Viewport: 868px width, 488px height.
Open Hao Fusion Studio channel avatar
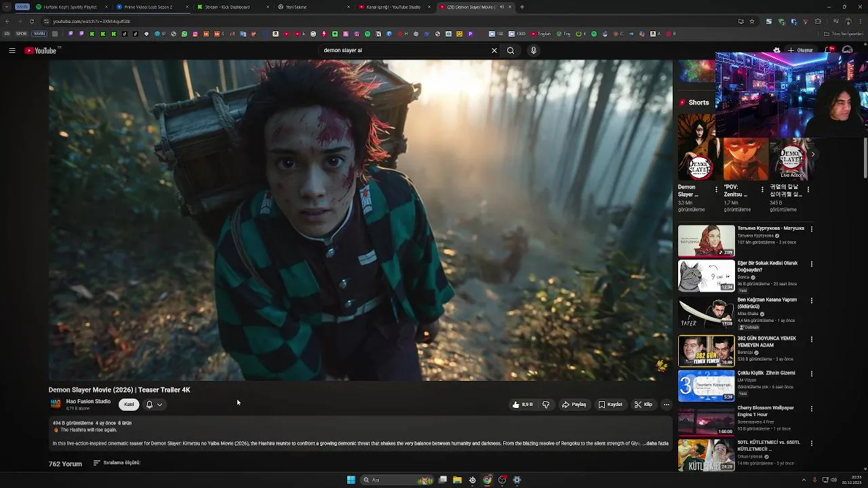(x=56, y=404)
